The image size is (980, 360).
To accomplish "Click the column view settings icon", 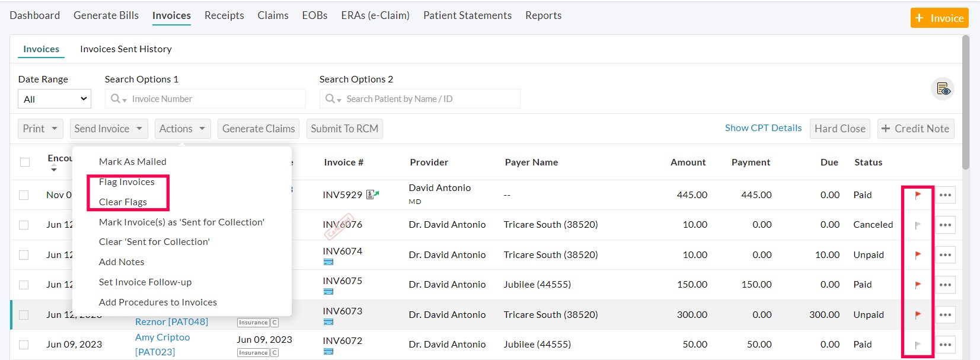I will click(x=943, y=90).
